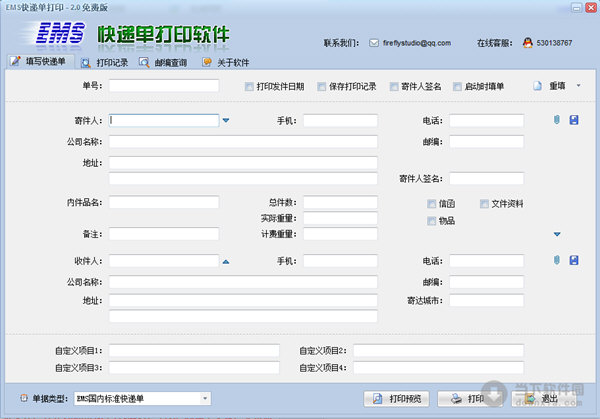Click the up arrow beside 收件人 field
This screenshot has height=419, width=600.
226,262
